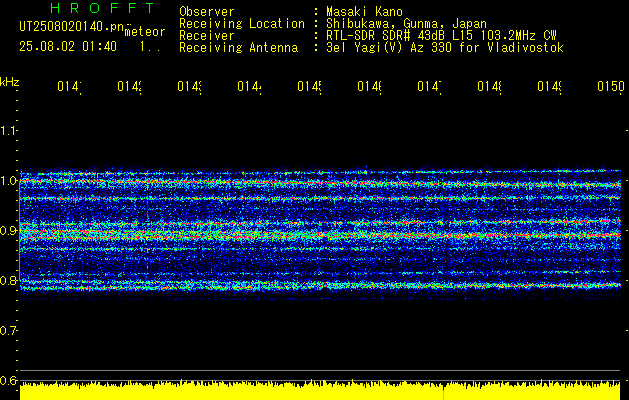This screenshot has width=629, height=400.
Task: Click the 0.9 kHz axis label
Action: coord(8,231)
